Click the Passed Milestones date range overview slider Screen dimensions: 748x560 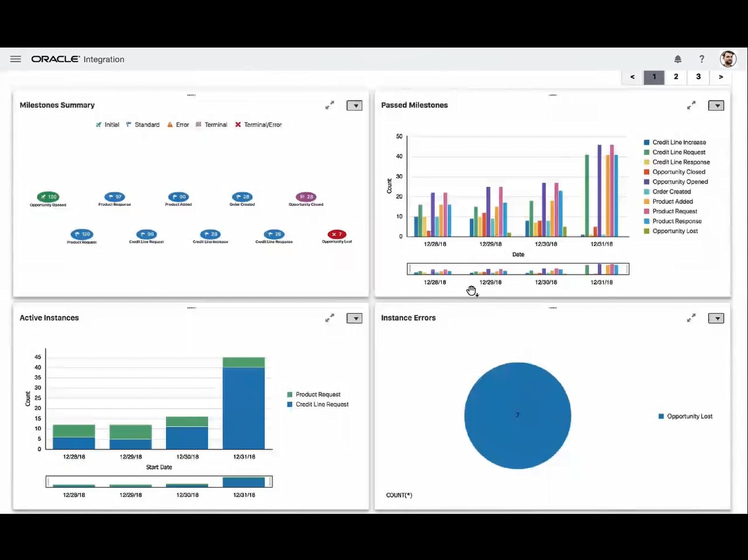(518, 269)
